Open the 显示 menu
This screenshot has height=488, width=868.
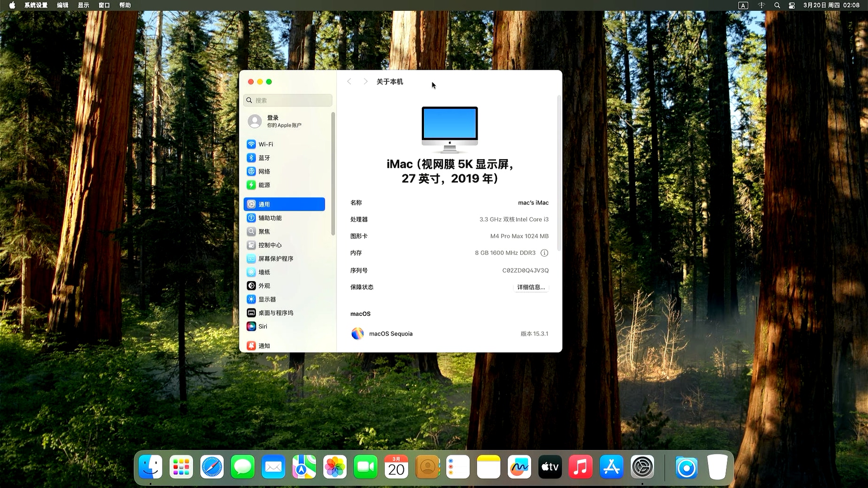pyautogui.click(x=84, y=5)
